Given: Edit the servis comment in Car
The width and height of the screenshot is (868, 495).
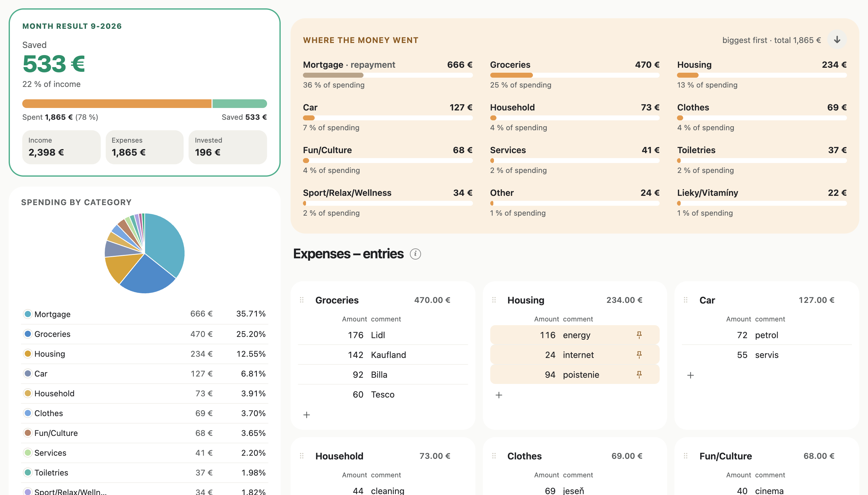Looking at the screenshot, I should (767, 355).
